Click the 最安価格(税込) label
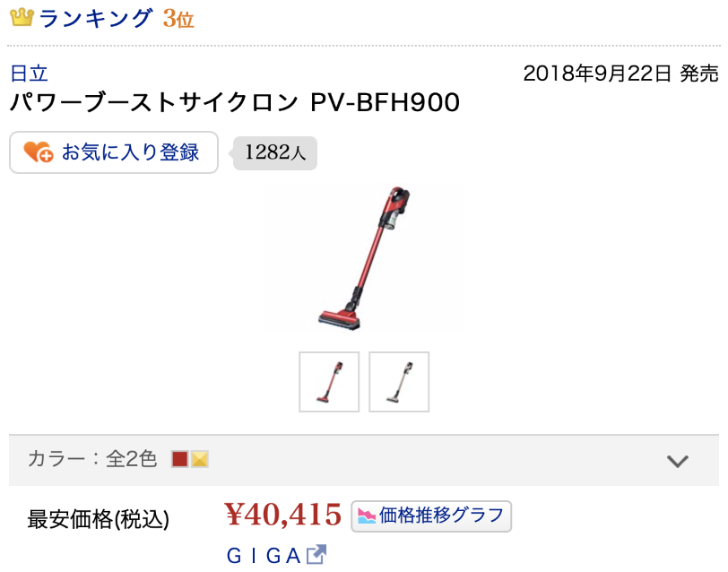 (98, 519)
